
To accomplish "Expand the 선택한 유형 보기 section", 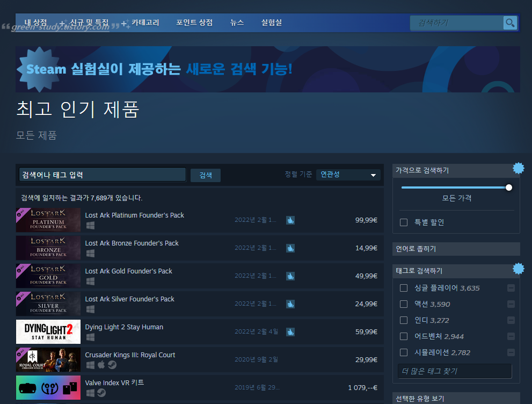I will (x=456, y=398).
